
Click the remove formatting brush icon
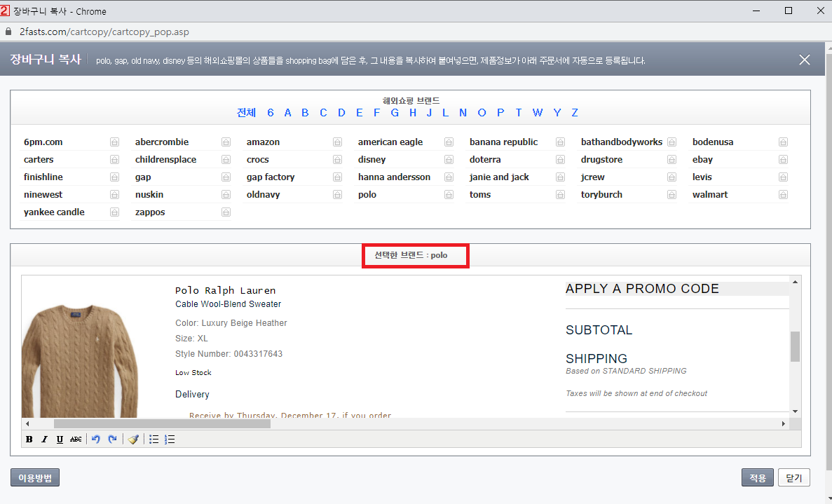coord(134,440)
